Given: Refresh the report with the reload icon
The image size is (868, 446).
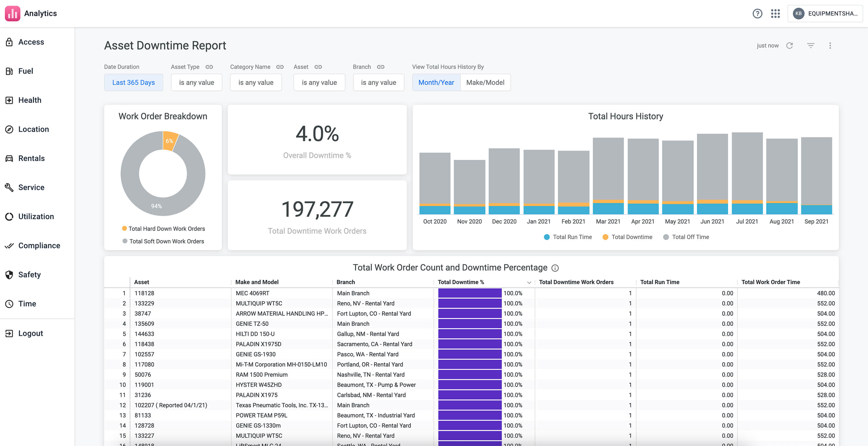Looking at the screenshot, I should pyautogui.click(x=790, y=45).
